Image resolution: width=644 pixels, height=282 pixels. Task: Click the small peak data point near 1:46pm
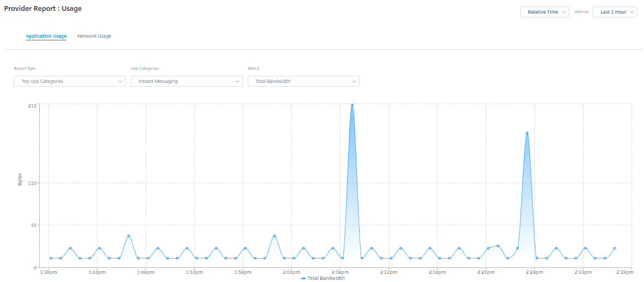coord(129,236)
